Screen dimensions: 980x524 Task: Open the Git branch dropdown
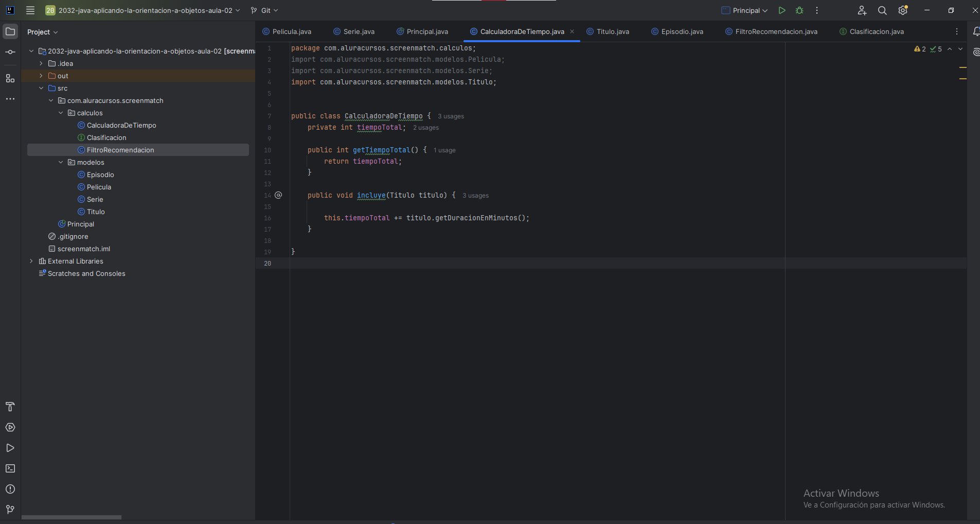264,10
